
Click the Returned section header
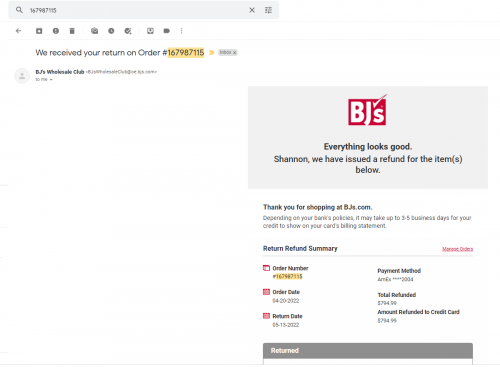(x=368, y=351)
